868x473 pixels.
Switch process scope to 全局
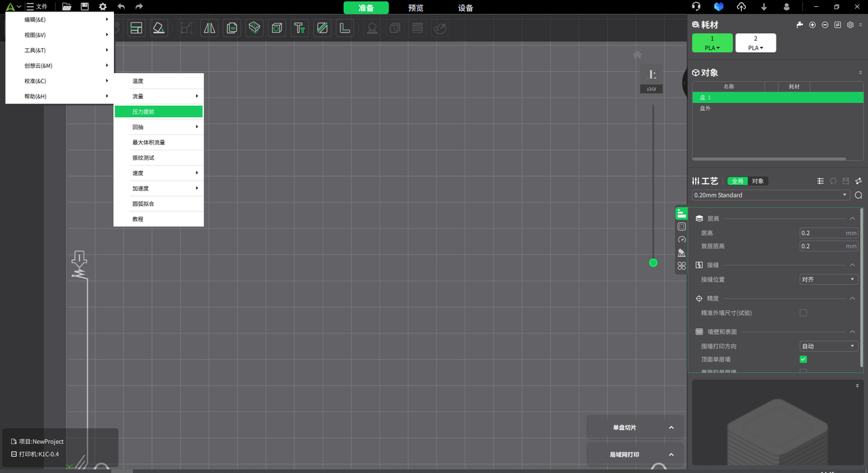(738, 181)
